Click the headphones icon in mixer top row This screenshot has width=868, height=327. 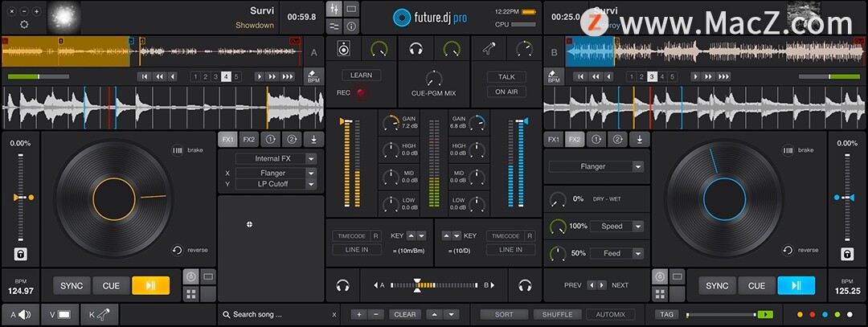416,50
